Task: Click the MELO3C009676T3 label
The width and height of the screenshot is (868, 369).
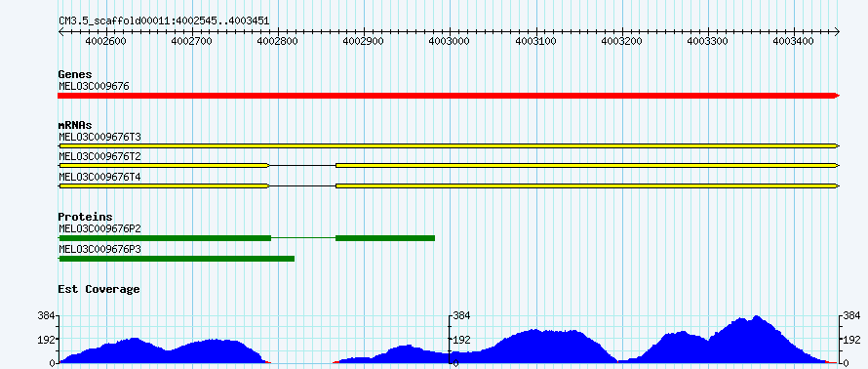Action: pos(99,137)
